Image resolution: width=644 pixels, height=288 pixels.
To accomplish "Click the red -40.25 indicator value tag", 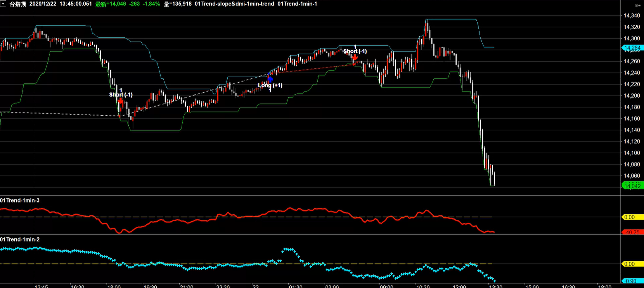I will [632, 232].
